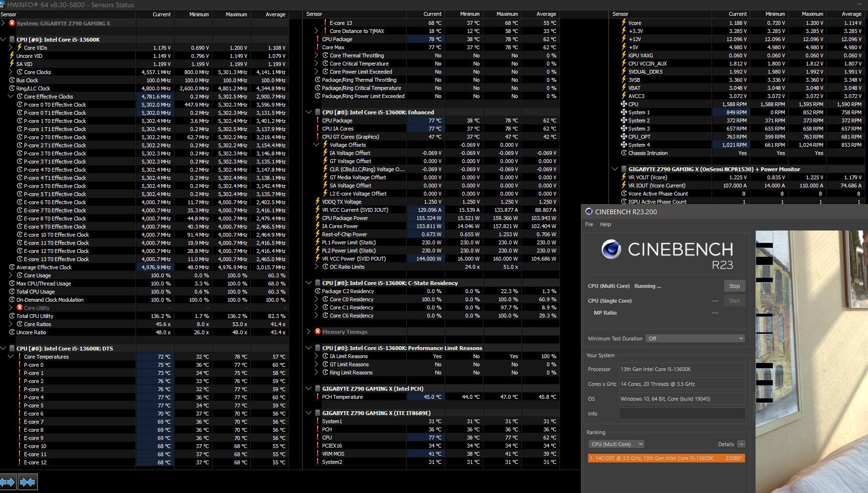
Task: Click the lightning icon next to Vcore
Action: [623, 23]
